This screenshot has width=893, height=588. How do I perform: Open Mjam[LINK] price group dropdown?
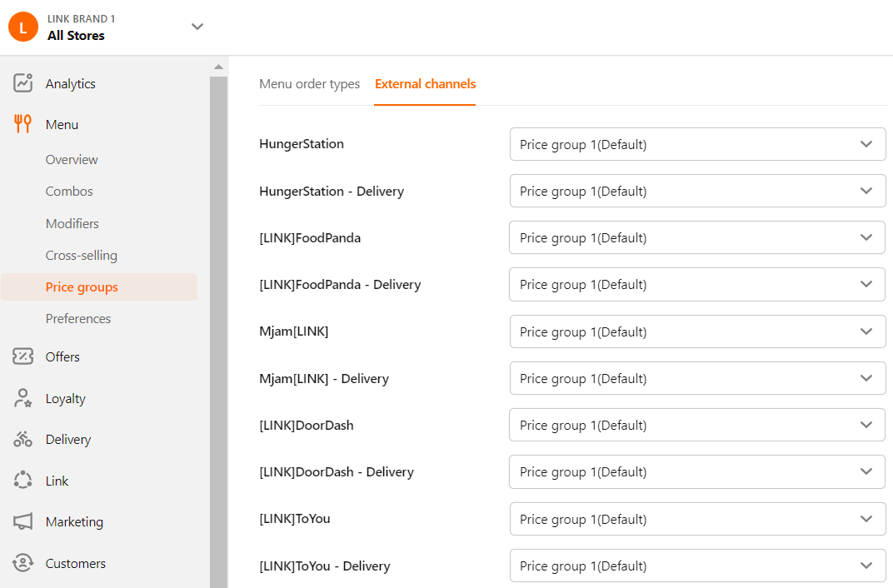click(x=698, y=331)
